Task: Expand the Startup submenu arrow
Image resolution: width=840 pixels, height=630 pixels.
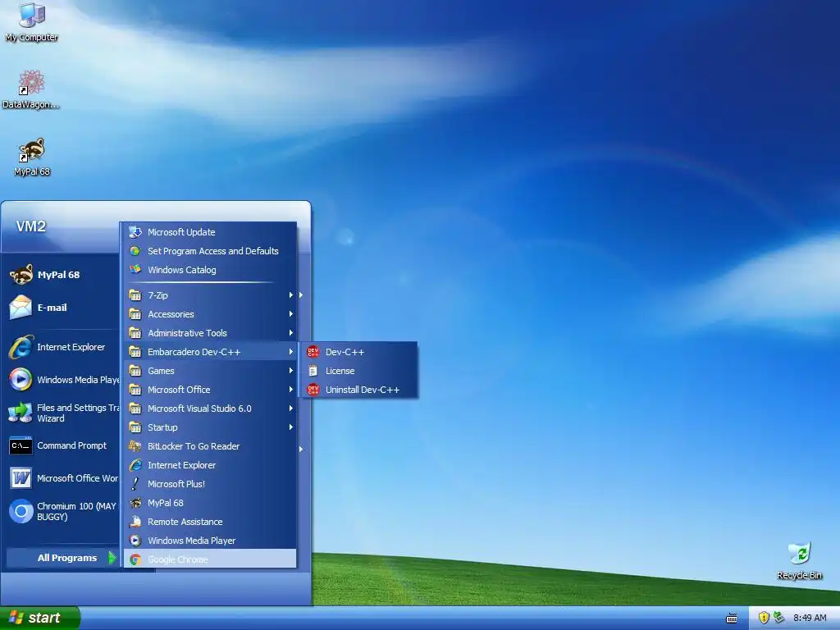Action: click(291, 427)
